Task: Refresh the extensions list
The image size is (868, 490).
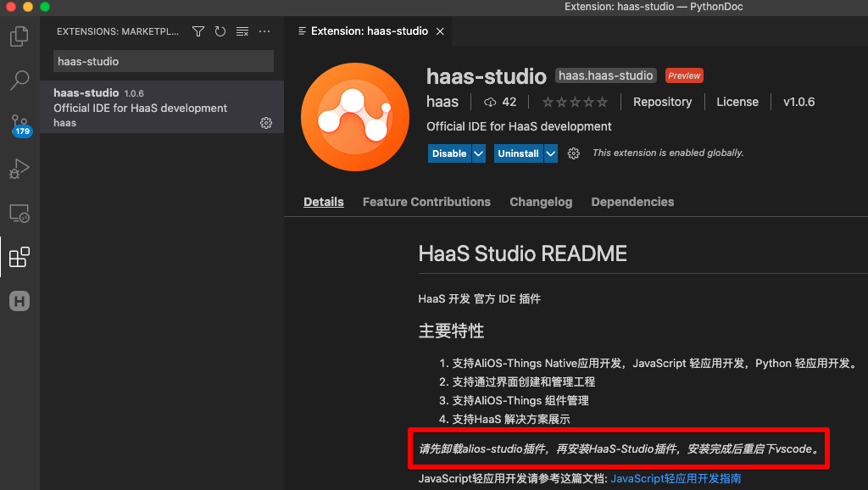Action: point(220,31)
